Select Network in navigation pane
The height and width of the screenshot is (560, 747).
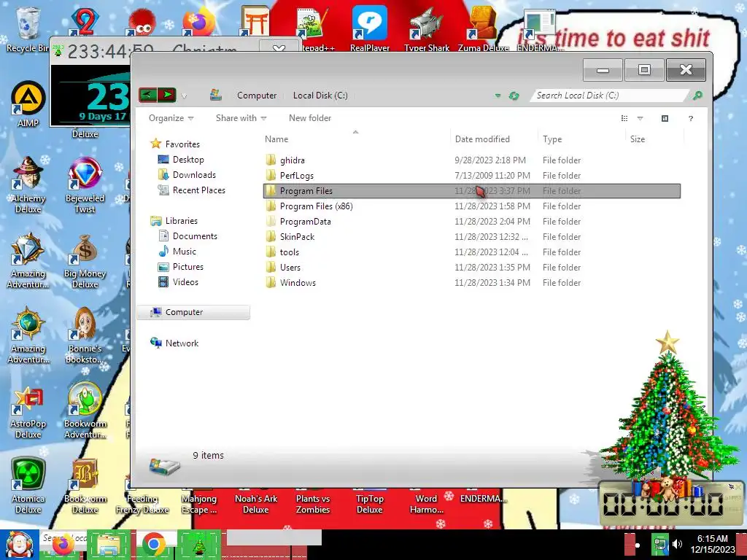click(174, 343)
